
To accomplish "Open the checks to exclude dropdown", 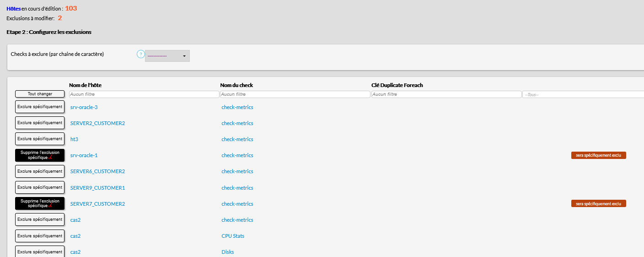I will tap(167, 56).
